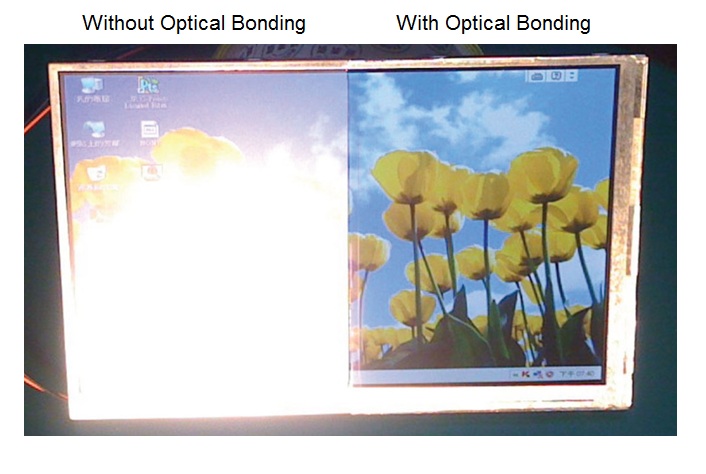Open the red-framed shortcut icon on the desktop

tap(151, 173)
